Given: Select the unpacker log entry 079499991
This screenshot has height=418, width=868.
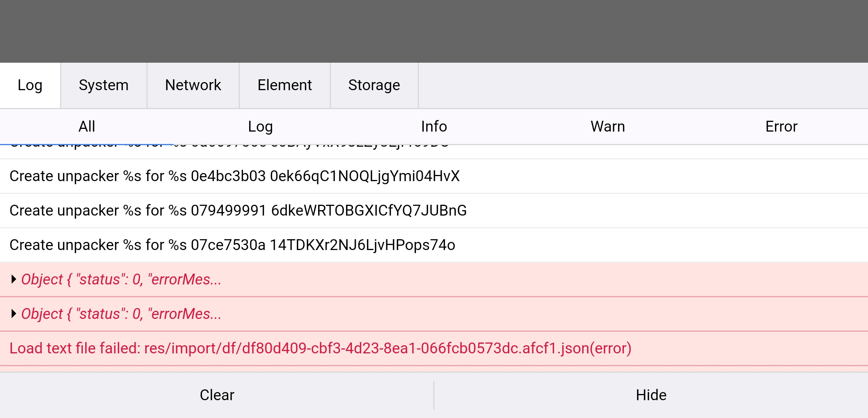Looking at the screenshot, I should pos(238,211).
